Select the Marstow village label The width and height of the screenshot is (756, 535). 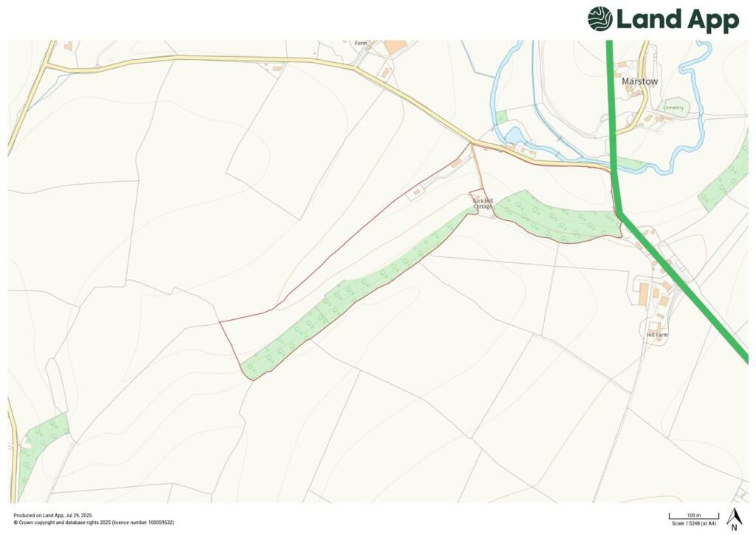pyautogui.click(x=639, y=81)
